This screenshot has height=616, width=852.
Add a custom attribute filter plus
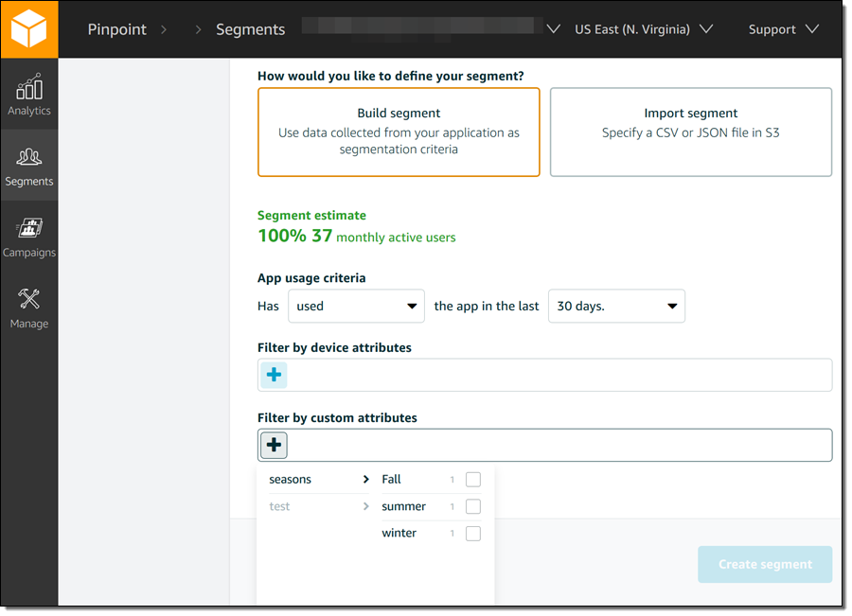(x=274, y=445)
